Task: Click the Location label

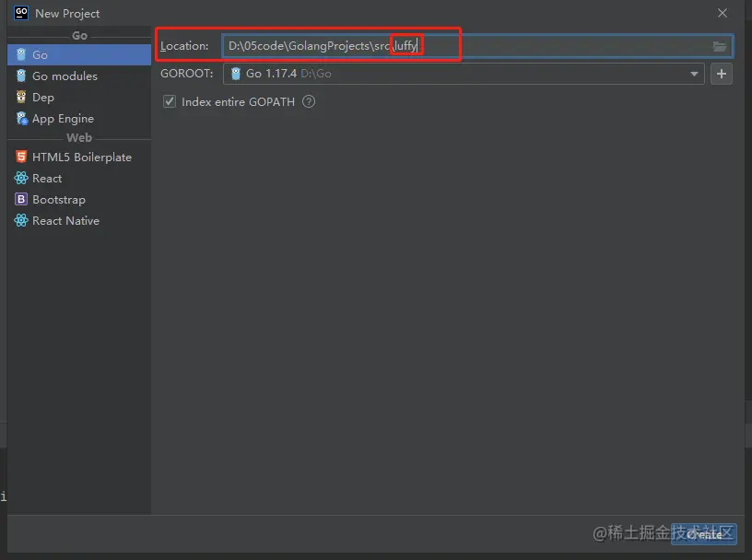Action: click(x=184, y=46)
